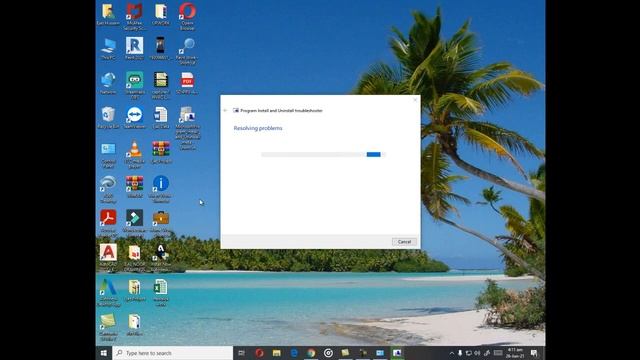
Task: Open the Autodesk Desktop App shortcut
Action: coord(108,292)
